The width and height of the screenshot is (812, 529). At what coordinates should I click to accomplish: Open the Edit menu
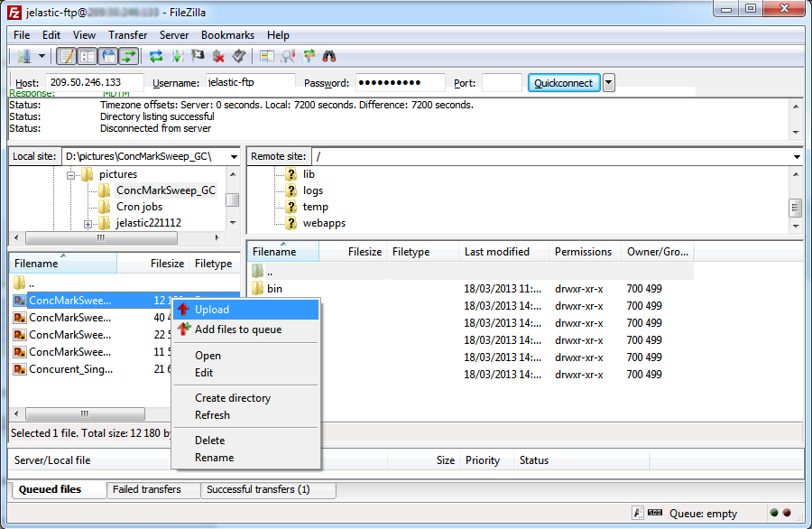point(51,35)
